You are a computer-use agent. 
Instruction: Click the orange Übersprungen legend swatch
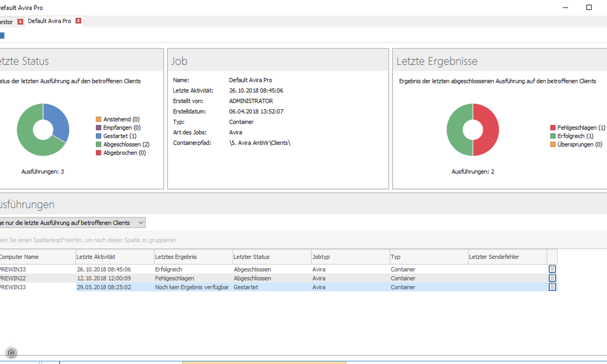(553, 145)
